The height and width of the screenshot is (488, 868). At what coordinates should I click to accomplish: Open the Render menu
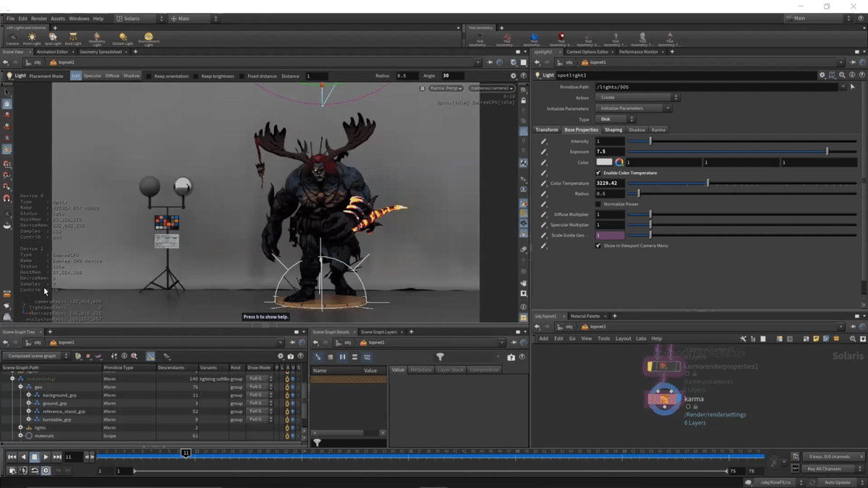[39, 18]
